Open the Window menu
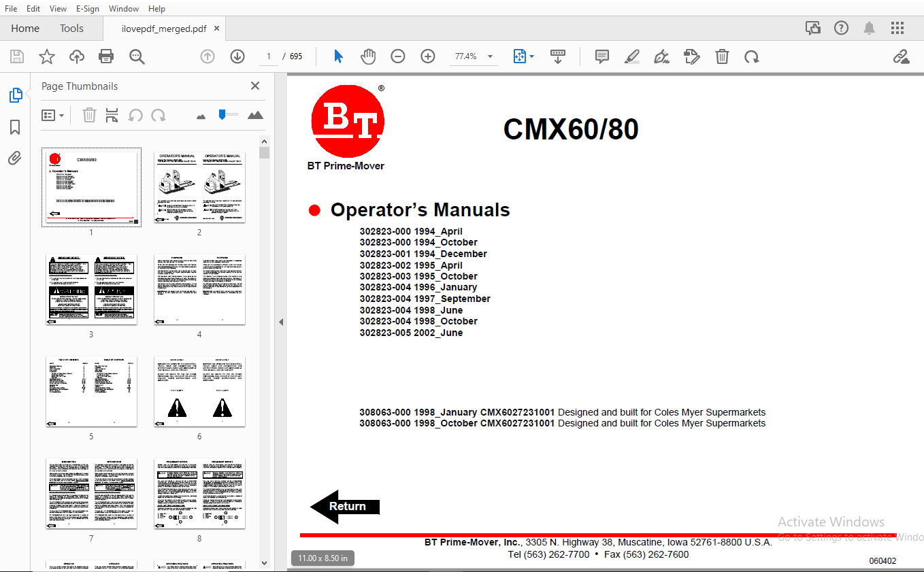924x572 pixels. click(124, 8)
